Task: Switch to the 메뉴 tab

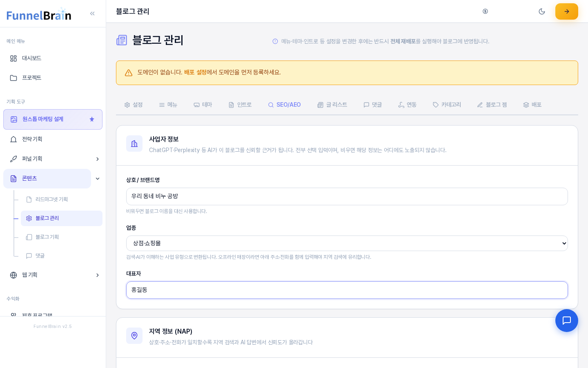Action: pyautogui.click(x=168, y=105)
